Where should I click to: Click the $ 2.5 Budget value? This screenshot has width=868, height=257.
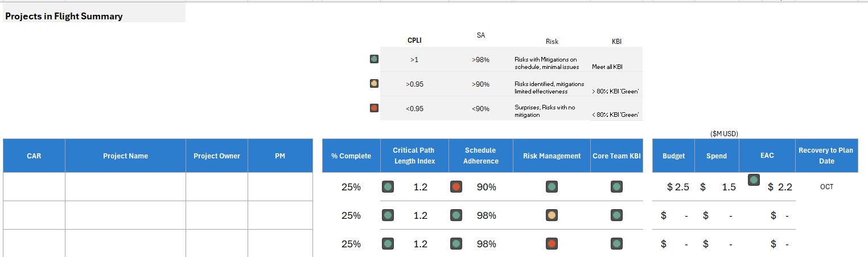coord(678,187)
